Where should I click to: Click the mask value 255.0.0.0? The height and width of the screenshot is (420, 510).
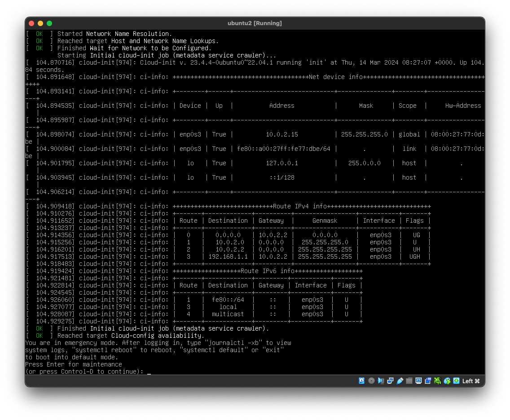pos(364,163)
